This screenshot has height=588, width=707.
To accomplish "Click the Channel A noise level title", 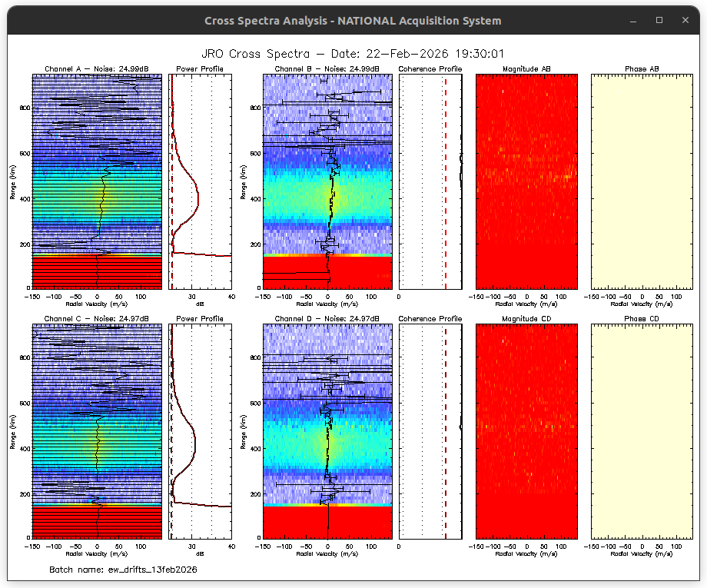I will (97, 69).
